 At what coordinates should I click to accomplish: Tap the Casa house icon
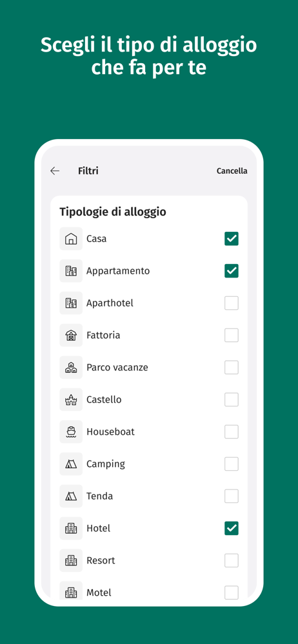pos(71,239)
